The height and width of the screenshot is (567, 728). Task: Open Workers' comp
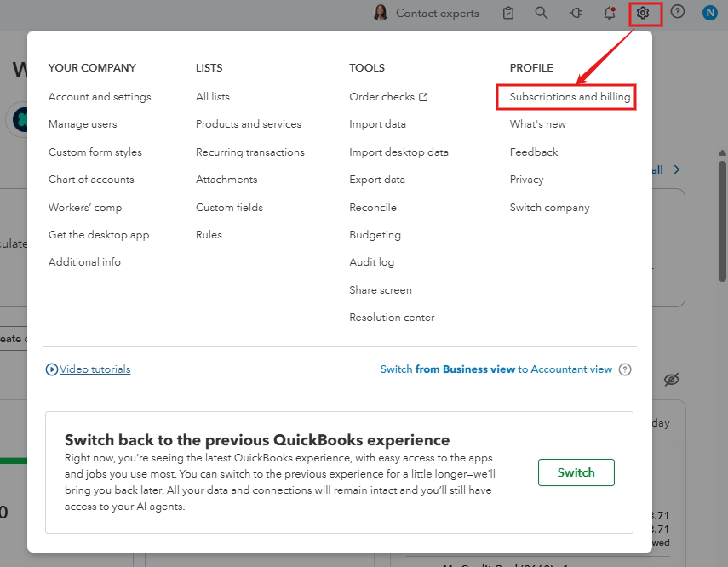point(85,207)
